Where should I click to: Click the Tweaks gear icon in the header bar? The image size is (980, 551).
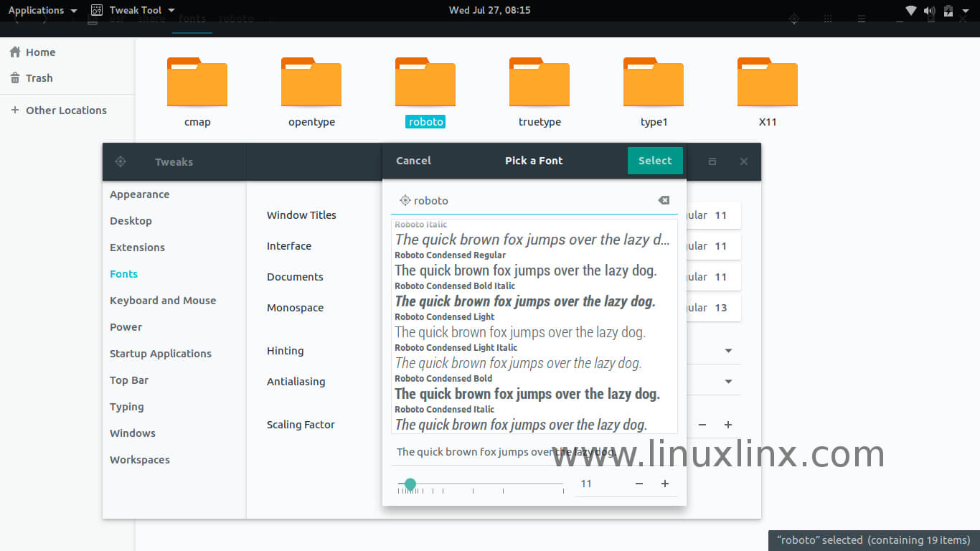121,161
